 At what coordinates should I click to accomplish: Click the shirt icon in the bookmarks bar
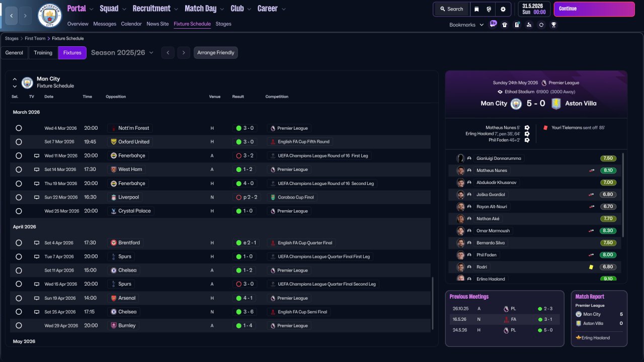[505, 25]
